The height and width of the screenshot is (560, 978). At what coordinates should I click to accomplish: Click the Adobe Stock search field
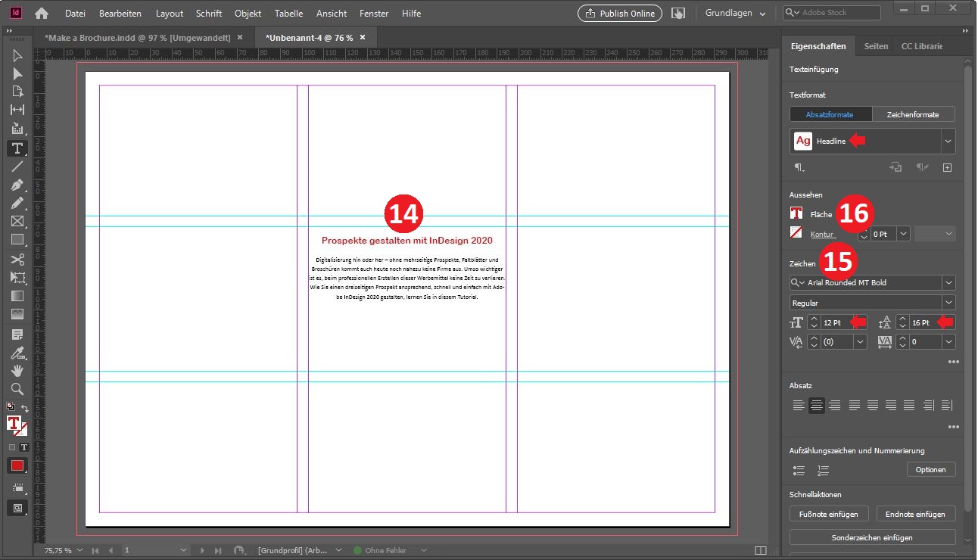click(x=837, y=13)
